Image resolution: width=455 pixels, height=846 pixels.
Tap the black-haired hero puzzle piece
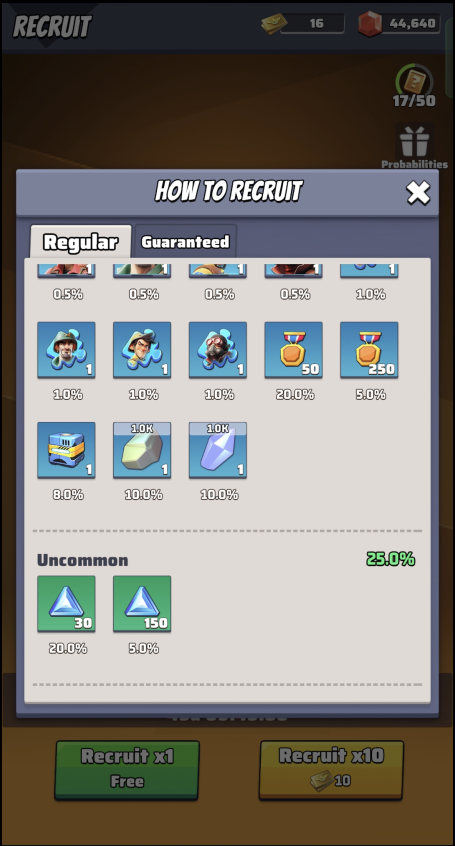(142, 350)
